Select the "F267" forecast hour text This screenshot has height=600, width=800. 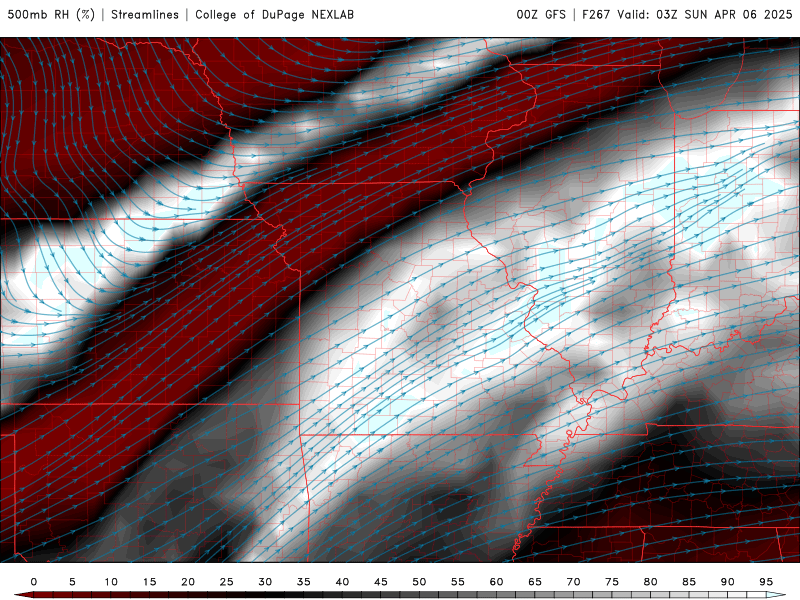point(596,14)
